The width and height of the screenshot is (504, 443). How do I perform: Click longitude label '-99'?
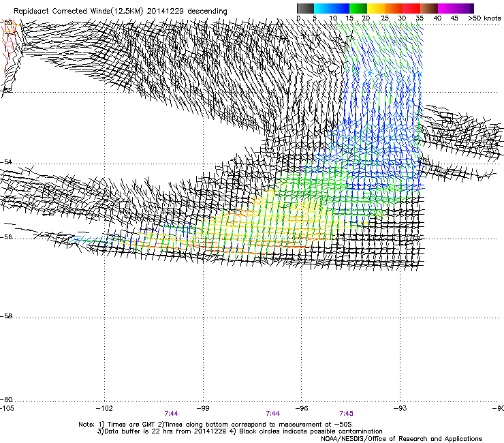point(203,408)
